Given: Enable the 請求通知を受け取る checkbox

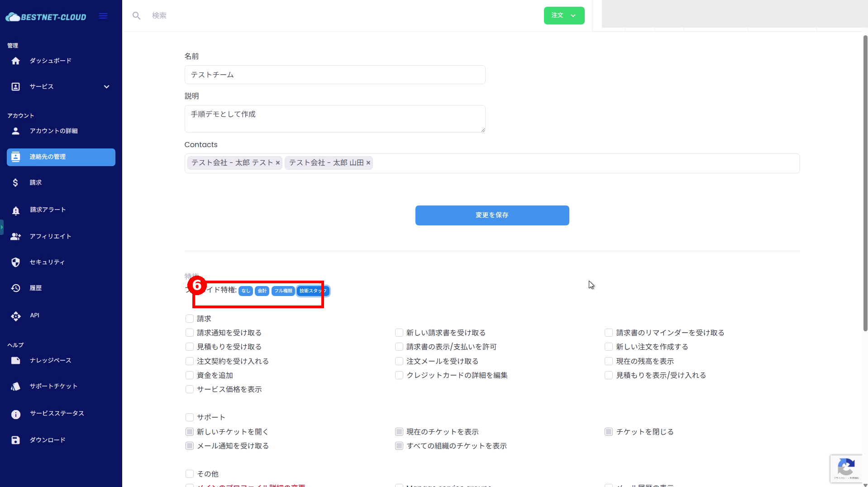Looking at the screenshot, I should [x=190, y=333].
